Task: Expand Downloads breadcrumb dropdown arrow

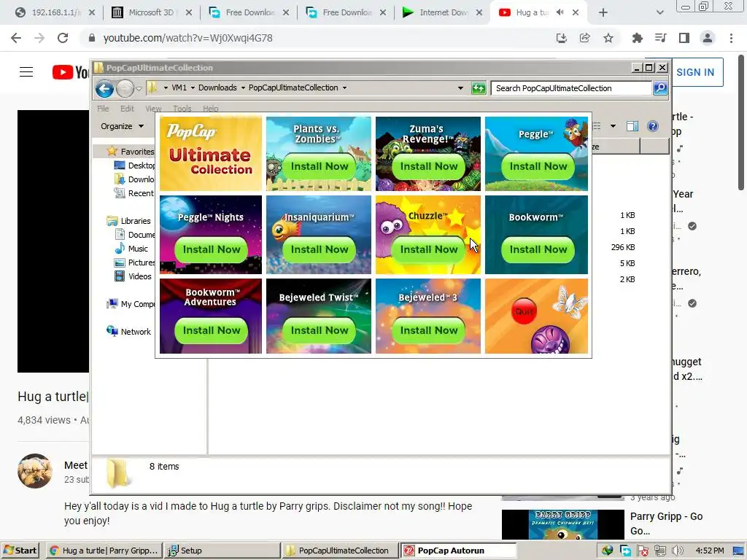Action: [x=243, y=88]
